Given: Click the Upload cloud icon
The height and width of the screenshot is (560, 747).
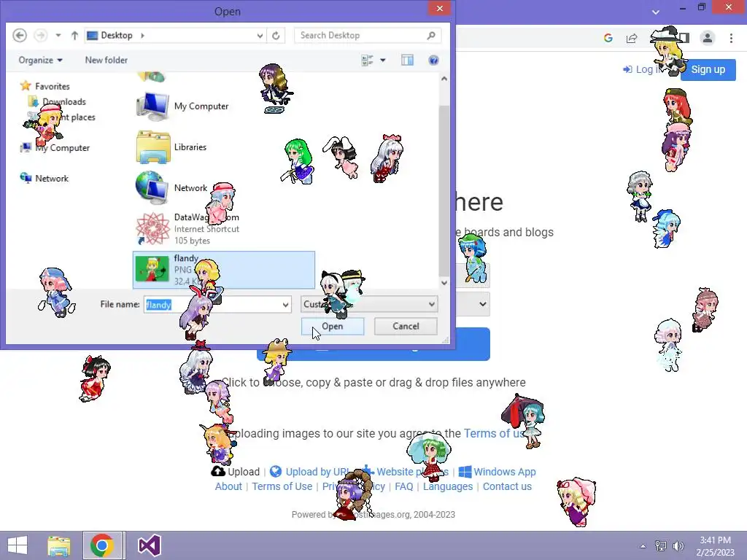Looking at the screenshot, I should (217, 472).
